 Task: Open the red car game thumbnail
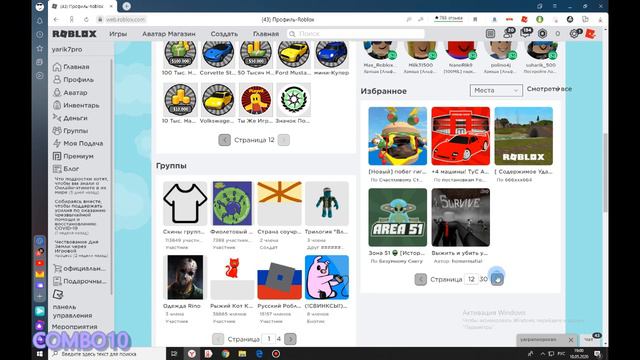pos(460,136)
